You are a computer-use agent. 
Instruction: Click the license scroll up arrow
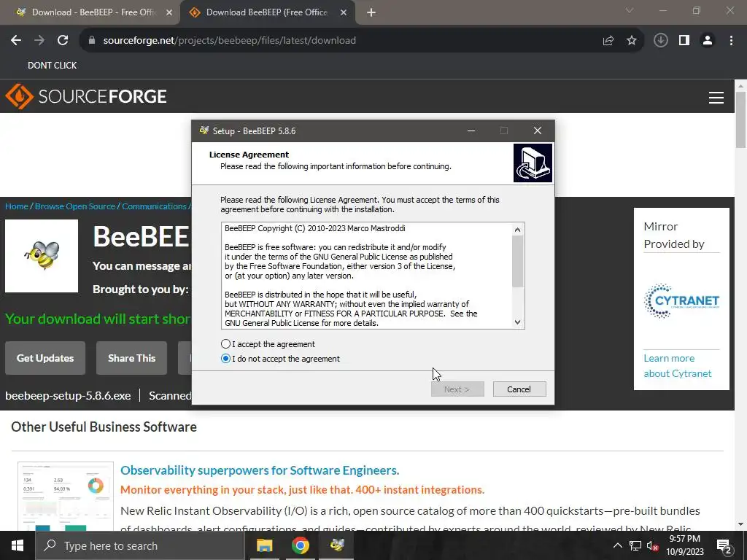coord(517,230)
